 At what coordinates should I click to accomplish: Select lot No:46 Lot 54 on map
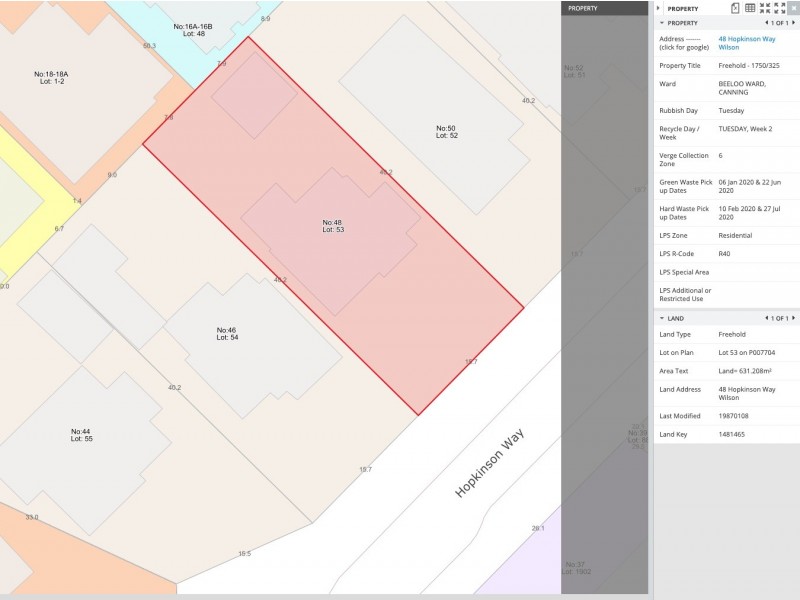click(x=227, y=333)
